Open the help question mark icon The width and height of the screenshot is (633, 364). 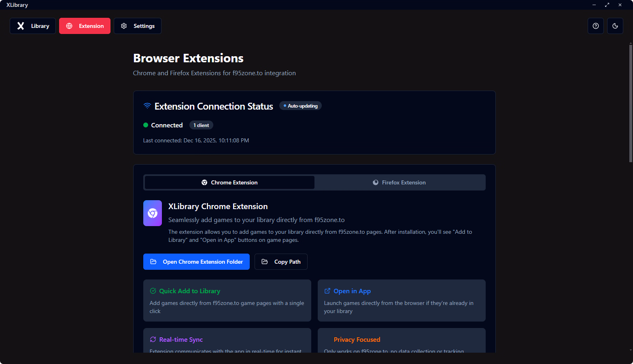(595, 26)
